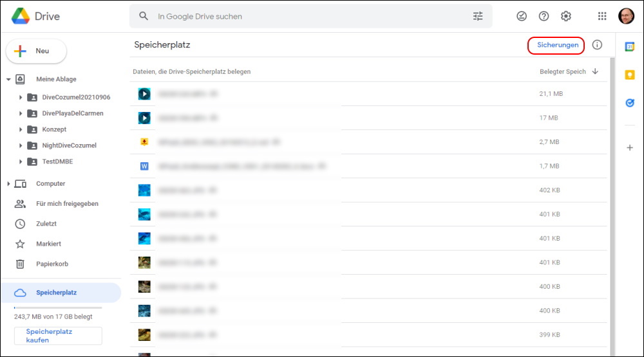The width and height of the screenshot is (644, 357).
Task: Add more add-ons with plus icon
Action: coord(630,148)
